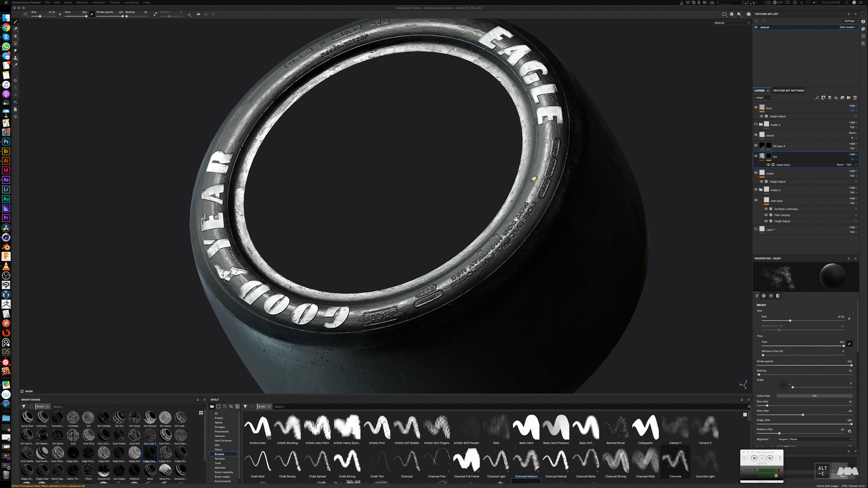Hide Fill layer 4
Viewport: 868px width, 488px height.
pos(756,145)
